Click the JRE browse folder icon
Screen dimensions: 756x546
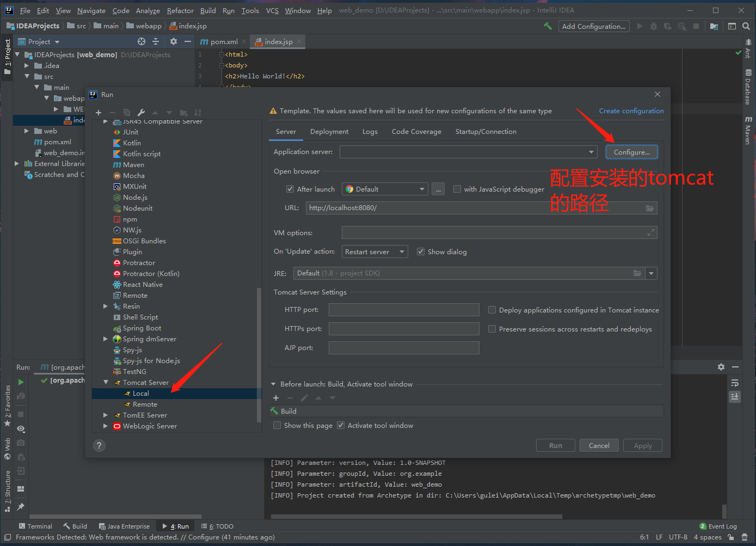[637, 273]
